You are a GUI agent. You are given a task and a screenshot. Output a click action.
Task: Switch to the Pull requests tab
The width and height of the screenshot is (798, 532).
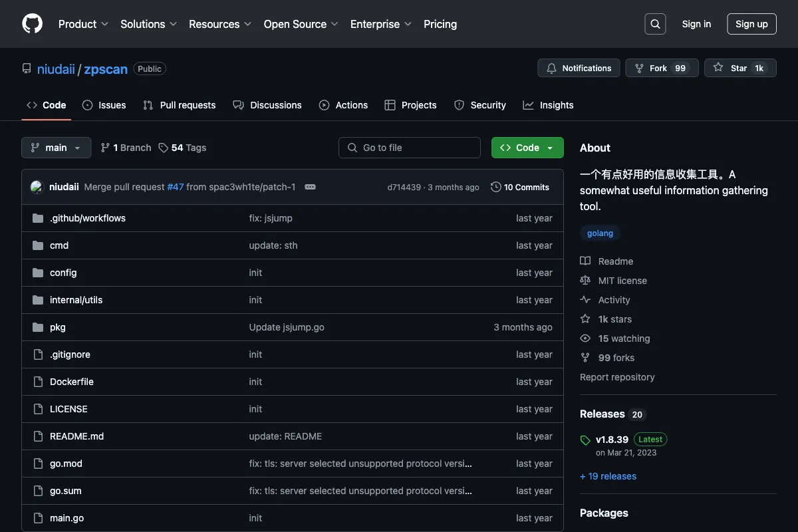[180, 105]
